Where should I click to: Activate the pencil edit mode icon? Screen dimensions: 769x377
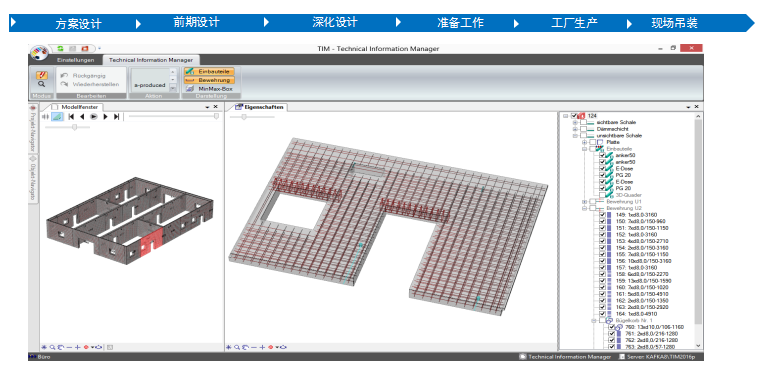click(x=42, y=75)
